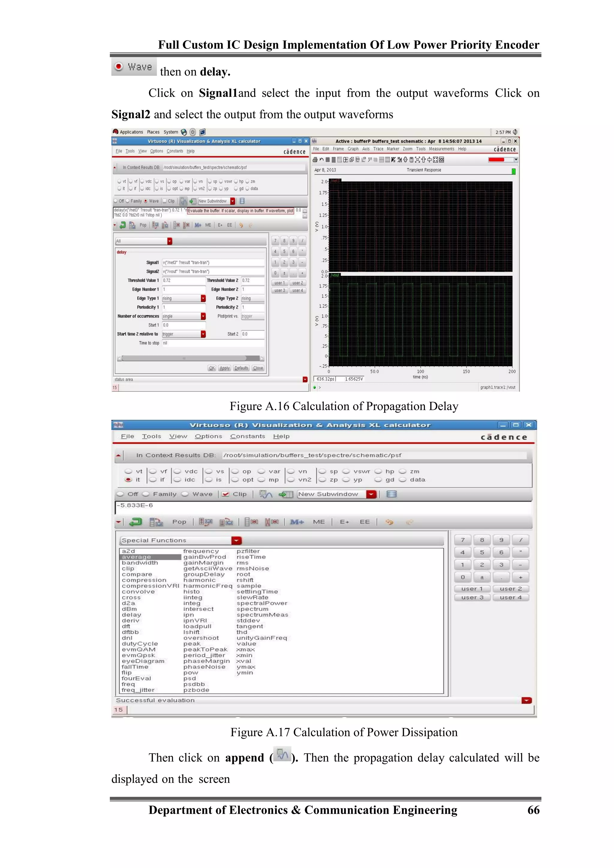Select delay in Special Functions list
614x868 pixels.
tap(132, 615)
